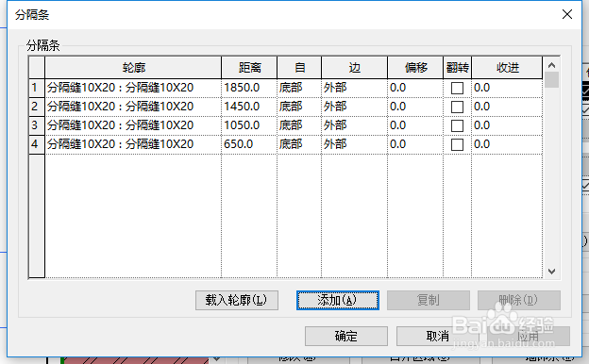Open the 底部 cell in row 2
Viewport: 589px width, 364px height.
click(299, 107)
